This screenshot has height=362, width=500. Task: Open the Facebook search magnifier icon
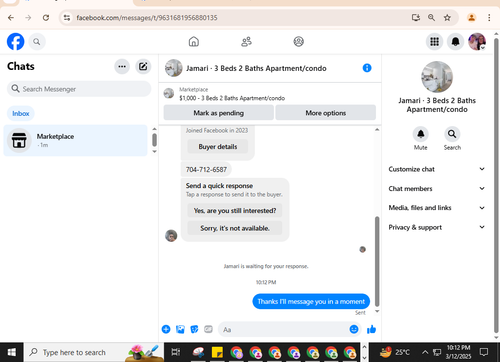pos(37,42)
